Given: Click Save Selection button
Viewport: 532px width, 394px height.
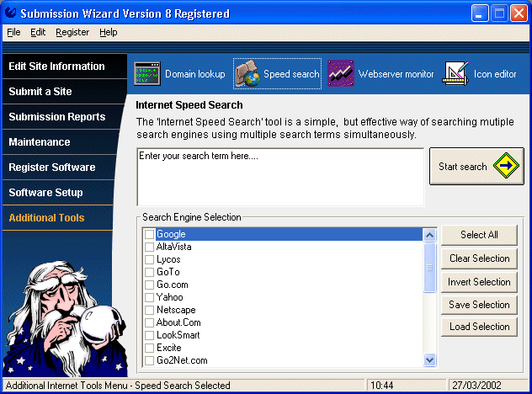Looking at the screenshot, I should tap(479, 305).
